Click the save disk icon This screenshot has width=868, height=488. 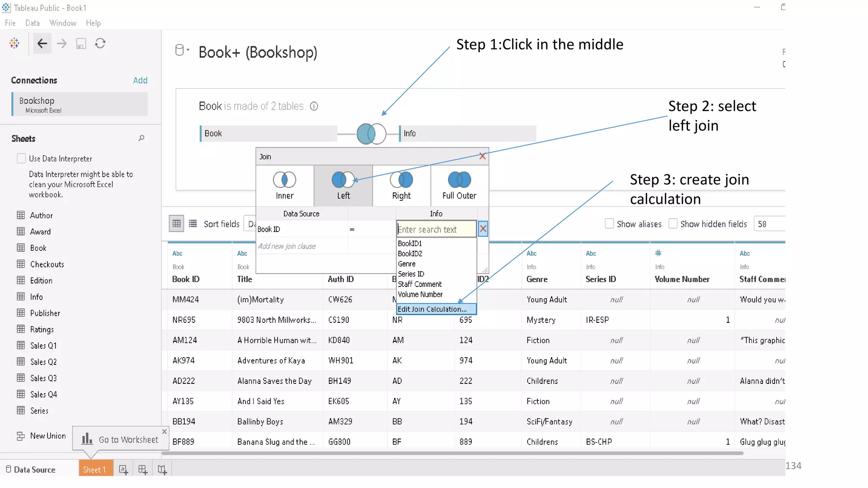click(81, 43)
